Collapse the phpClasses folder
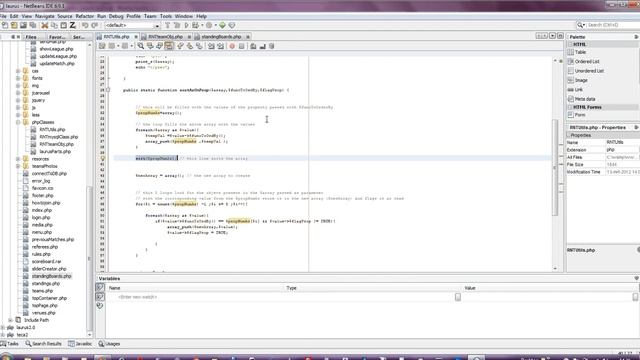Viewport: 640px width, 360px height. coord(18,122)
